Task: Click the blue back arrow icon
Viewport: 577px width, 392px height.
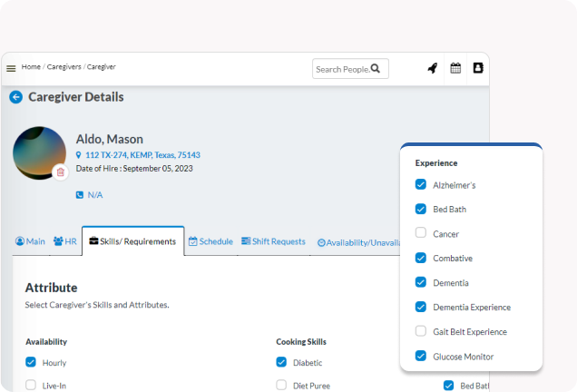Action: (x=15, y=97)
